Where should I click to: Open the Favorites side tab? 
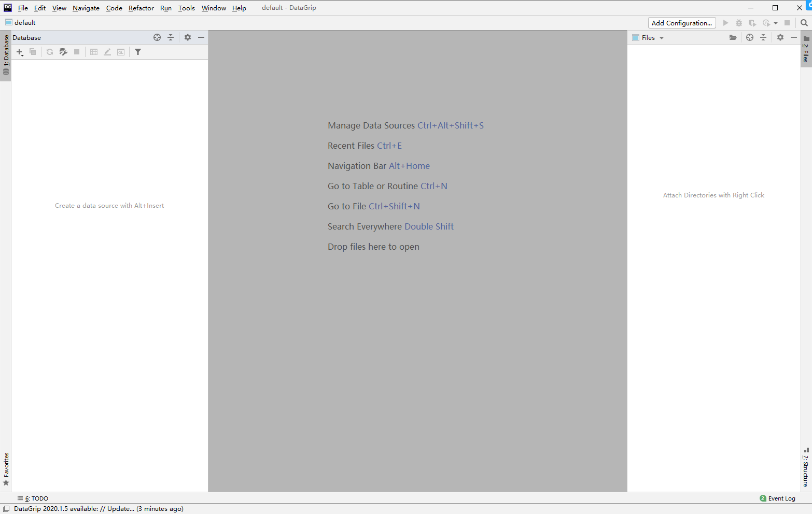click(x=6, y=469)
